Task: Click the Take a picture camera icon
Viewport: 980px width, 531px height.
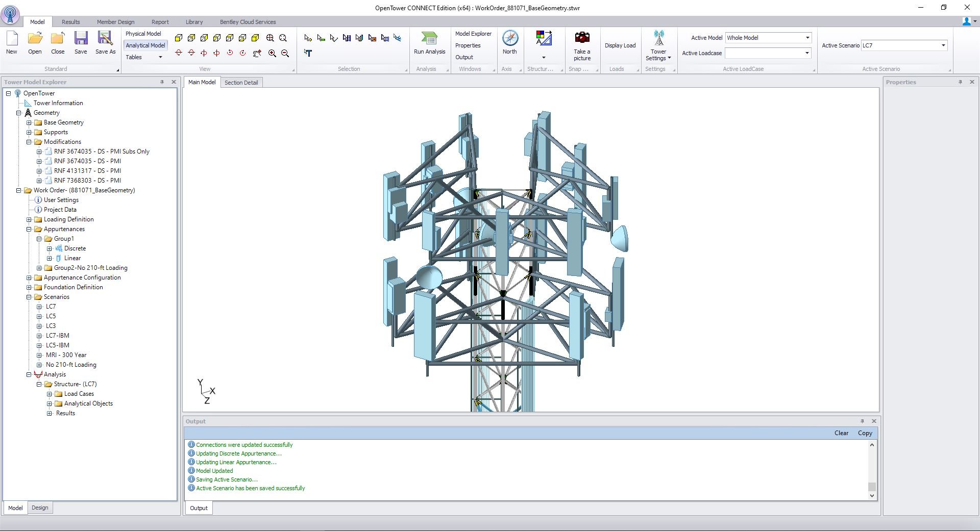Action: click(x=582, y=38)
